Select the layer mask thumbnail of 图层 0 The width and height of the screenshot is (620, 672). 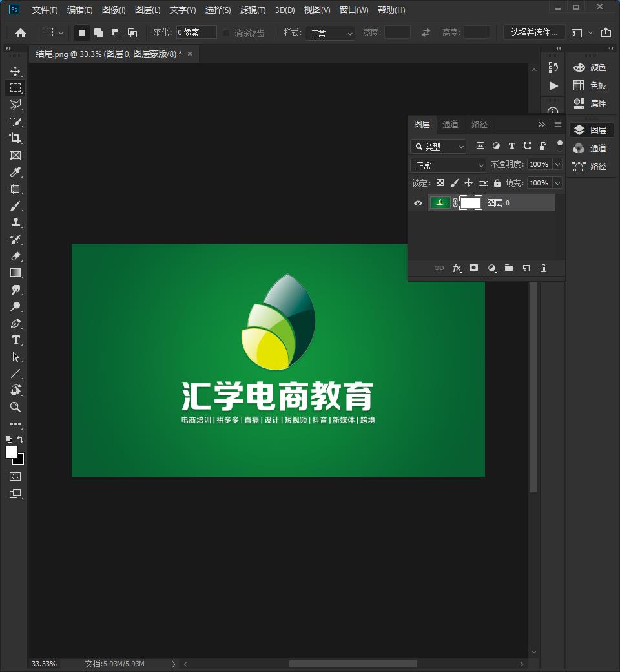tap(471, 203)
